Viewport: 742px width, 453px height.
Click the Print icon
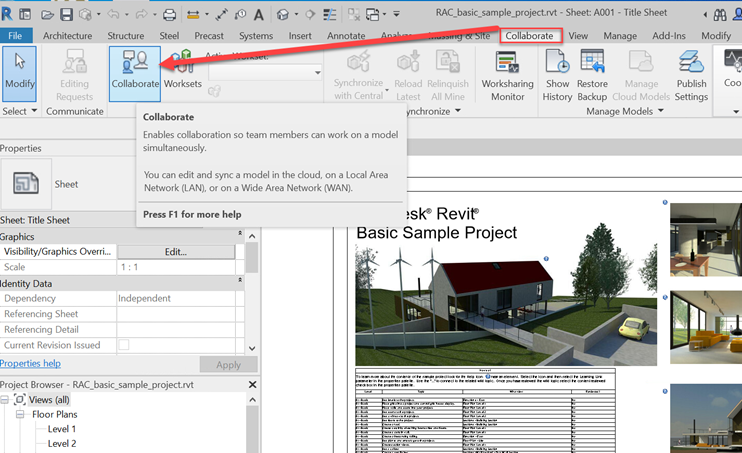[x=169, y=15]
